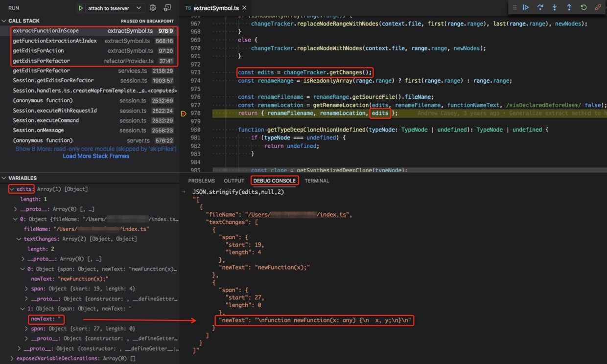
Task: Click the Load More Stack Frames link
Action: 95,156
